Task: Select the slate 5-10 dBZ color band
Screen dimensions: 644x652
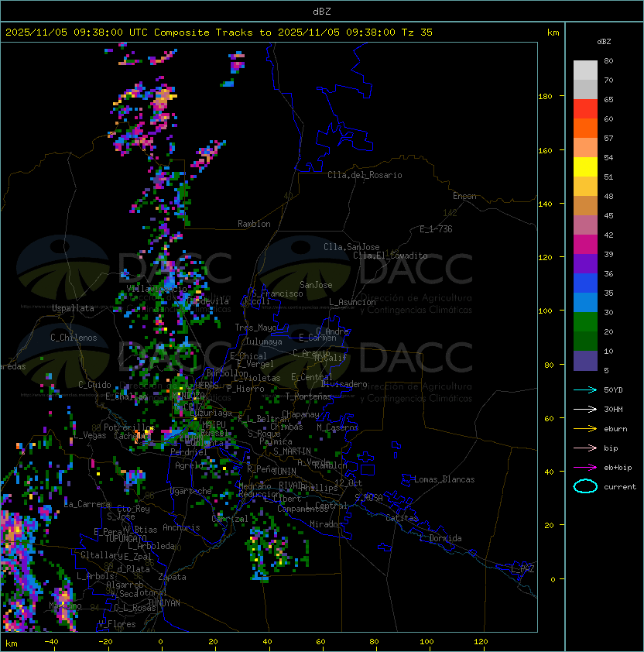Action: 585,361
